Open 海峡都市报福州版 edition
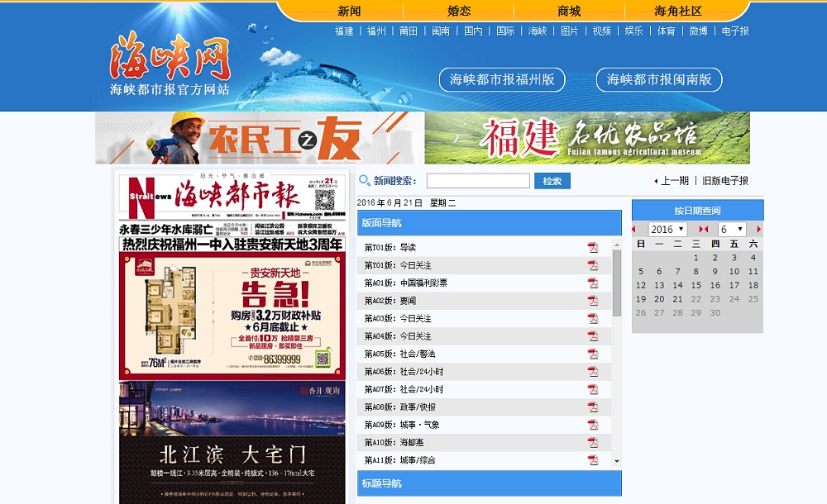The image size is (827, 504). [502, 79]
